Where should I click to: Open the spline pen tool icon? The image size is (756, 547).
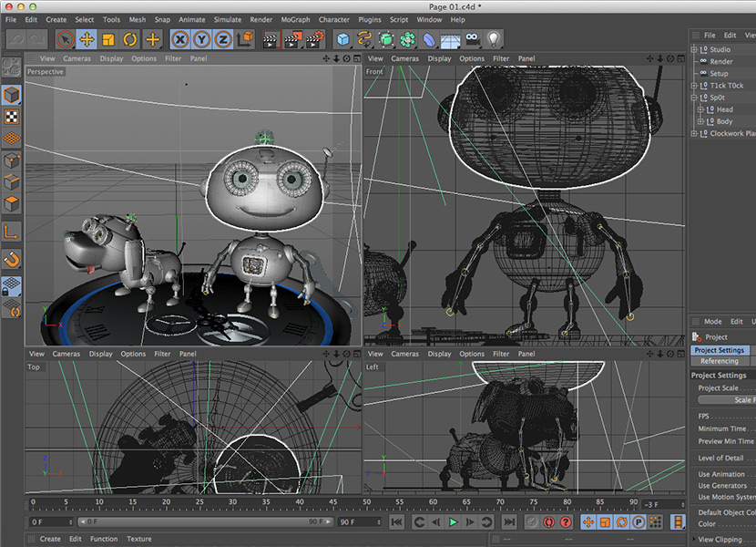(364, 39)
